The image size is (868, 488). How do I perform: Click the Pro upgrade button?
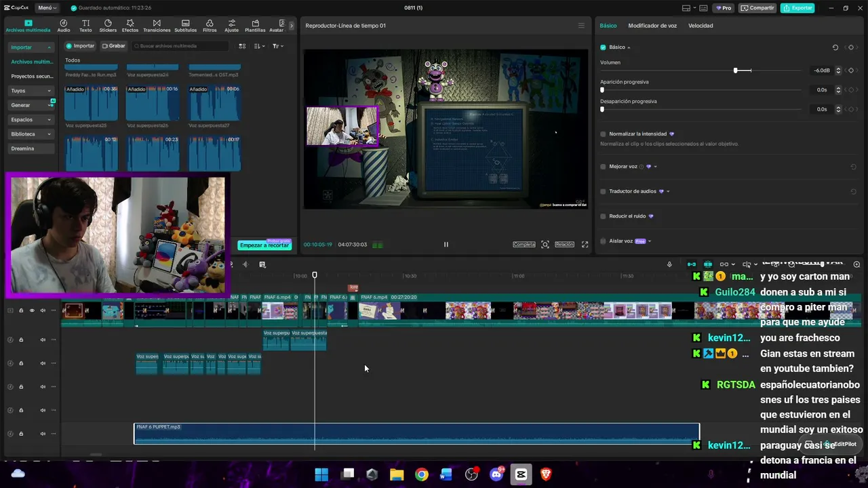tap(724, 8)
